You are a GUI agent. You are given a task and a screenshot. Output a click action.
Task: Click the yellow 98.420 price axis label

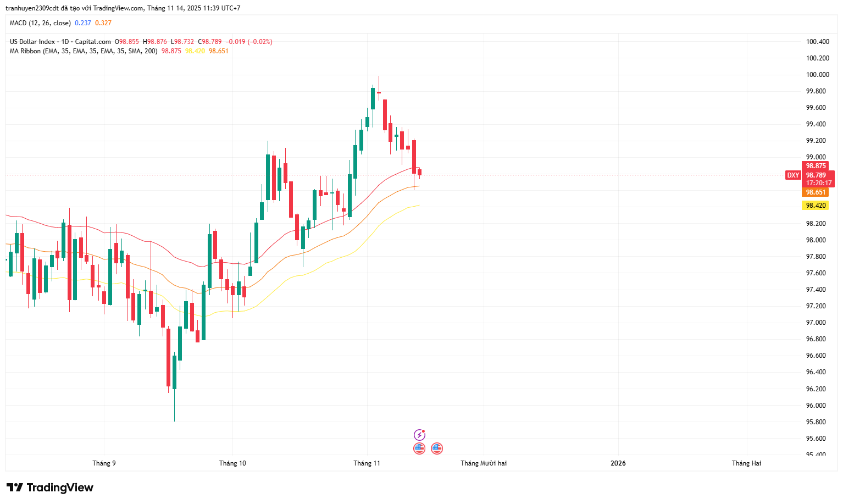[x=816, y=206]
